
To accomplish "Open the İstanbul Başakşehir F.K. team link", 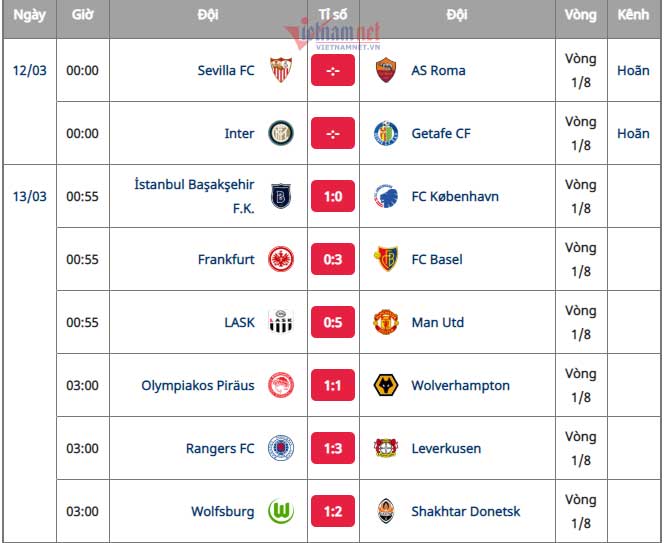I will (194, 196).
